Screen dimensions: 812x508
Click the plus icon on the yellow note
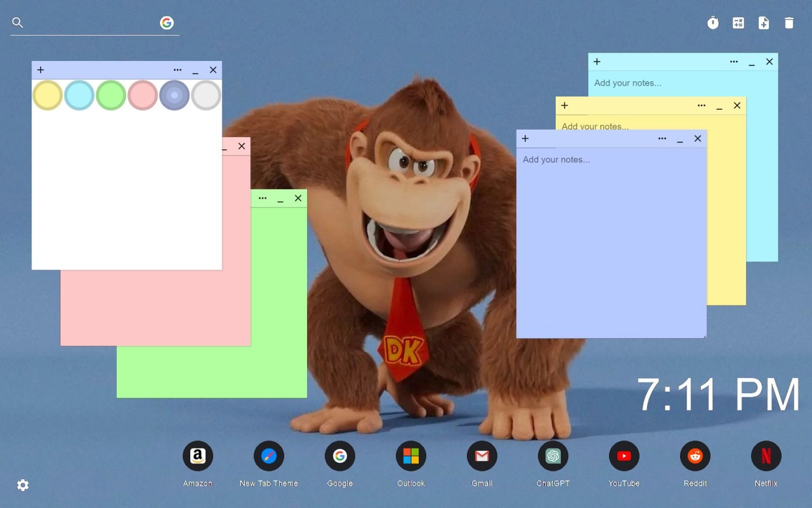click(565, 105)
